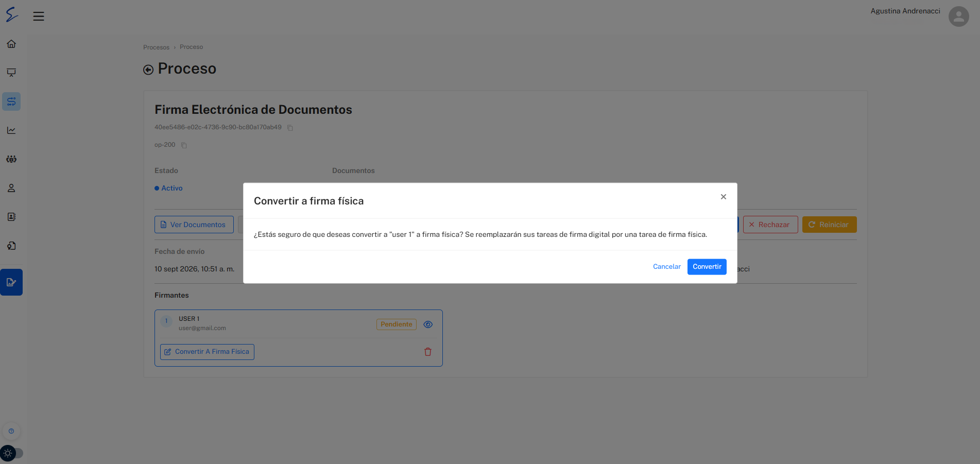Click the Activo status label
The height and width of the screenshot is (464, 980).
pos(168,188)
